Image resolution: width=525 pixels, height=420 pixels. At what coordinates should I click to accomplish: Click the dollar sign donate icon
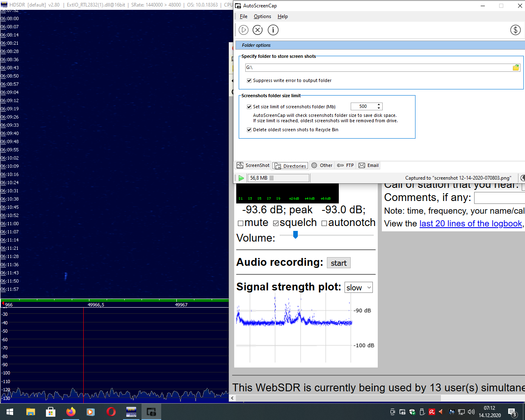tap(516, 30)
